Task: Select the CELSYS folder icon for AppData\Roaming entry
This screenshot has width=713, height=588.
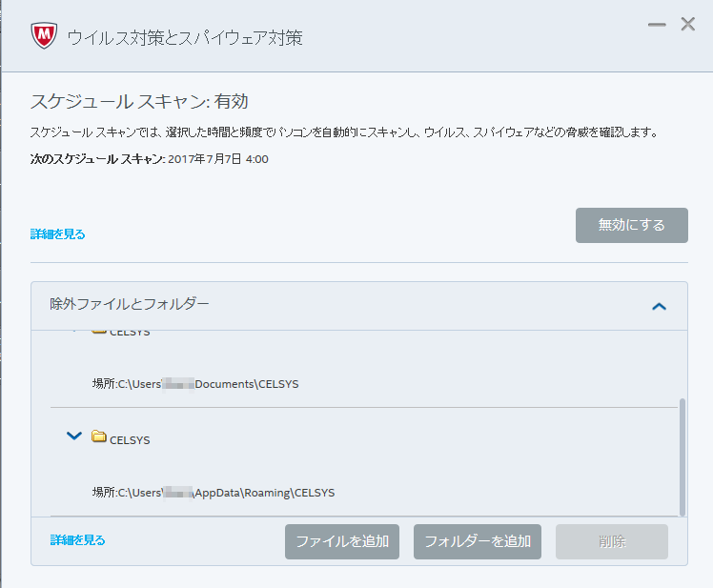Action: coord(99,436)
